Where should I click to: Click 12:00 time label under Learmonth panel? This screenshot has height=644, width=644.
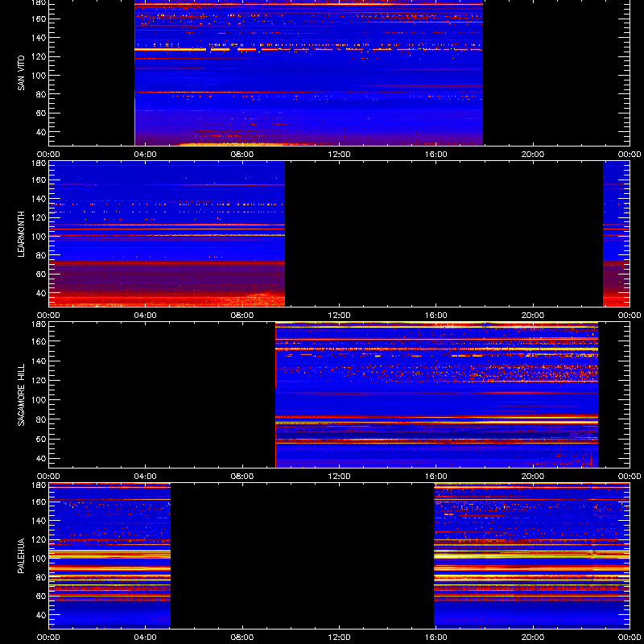pyautogui.click(x=339, y=316)
